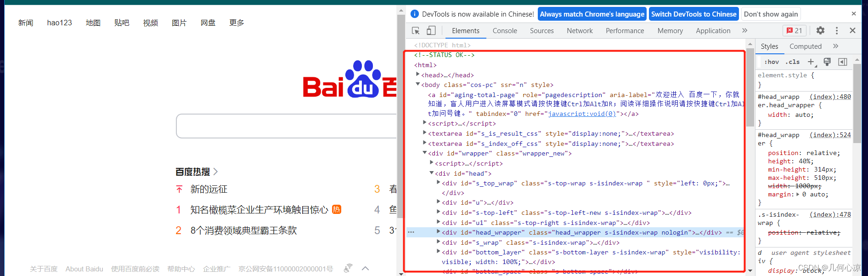This screenshot has height=276, width=868.
Task: Collapse the div id head node
Action: pos(431,173)
